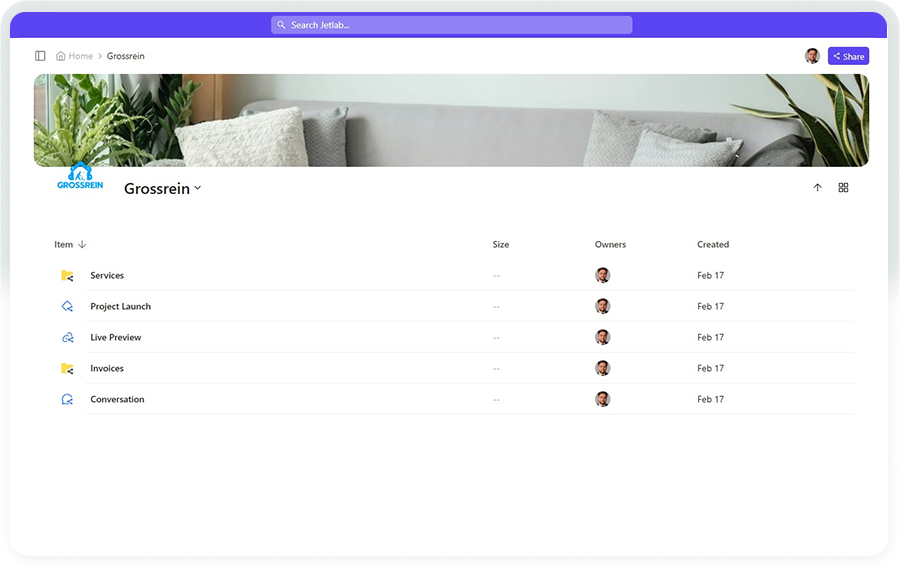Click owner avatar in Conversation row
Screen dimensions: 900x568
603,399
